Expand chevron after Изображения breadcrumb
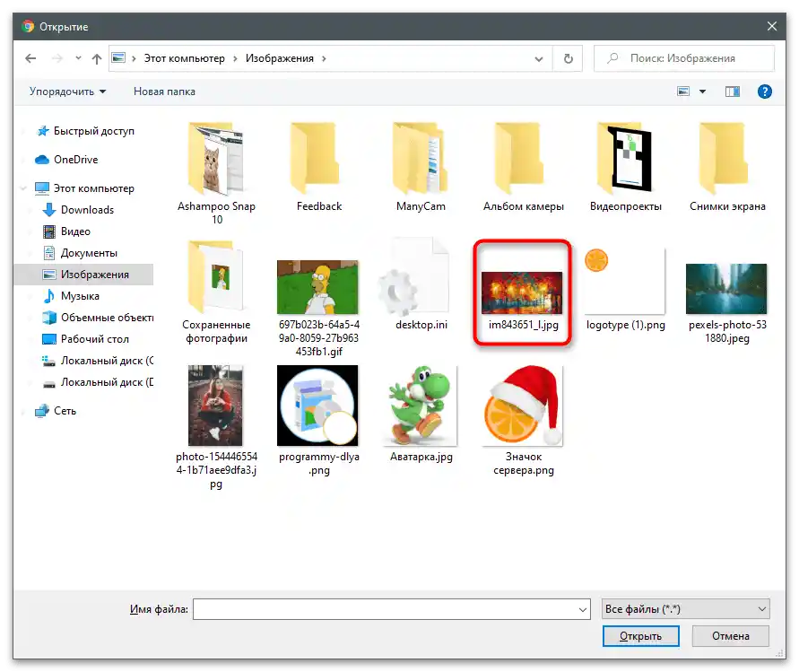Screen dimensions: 799x672 pyautogui.click(x=324, y=58)
